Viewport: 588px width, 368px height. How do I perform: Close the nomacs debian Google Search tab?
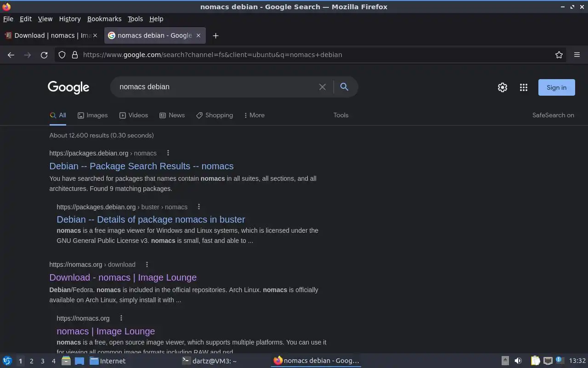tap(198, 35)
